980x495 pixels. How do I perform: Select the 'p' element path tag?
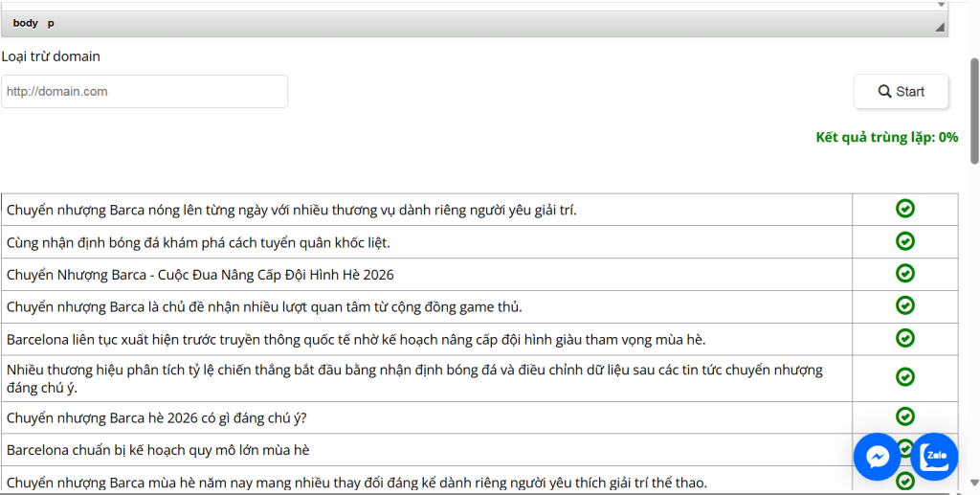click(x=52, y=23)
